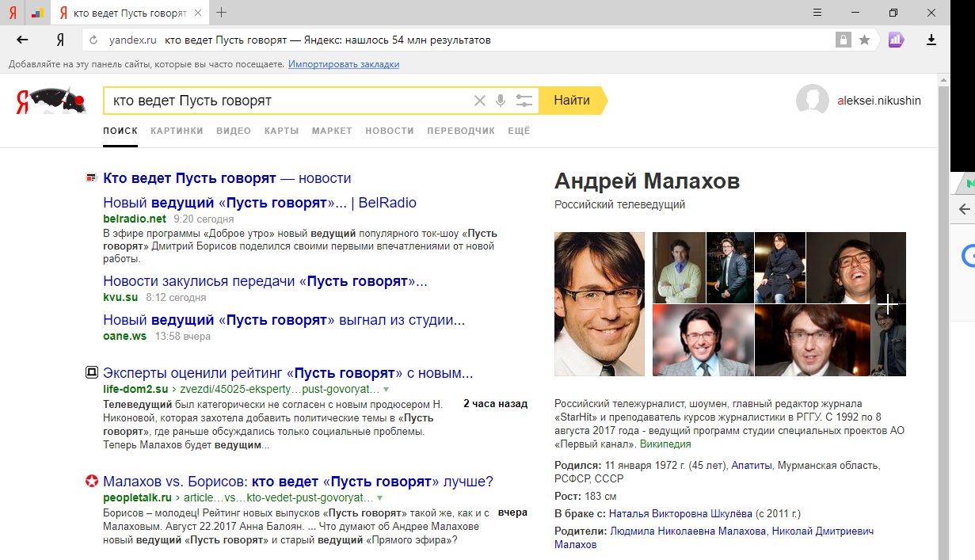975x560 pixels.
Task: Click back arrow in the background window
Action: click(x=964, y=209)
